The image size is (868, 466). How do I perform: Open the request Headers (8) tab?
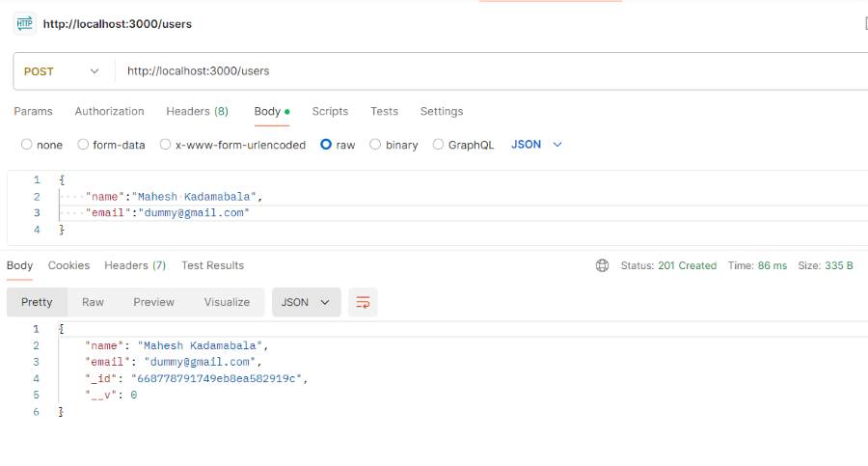tap(197, 111)
